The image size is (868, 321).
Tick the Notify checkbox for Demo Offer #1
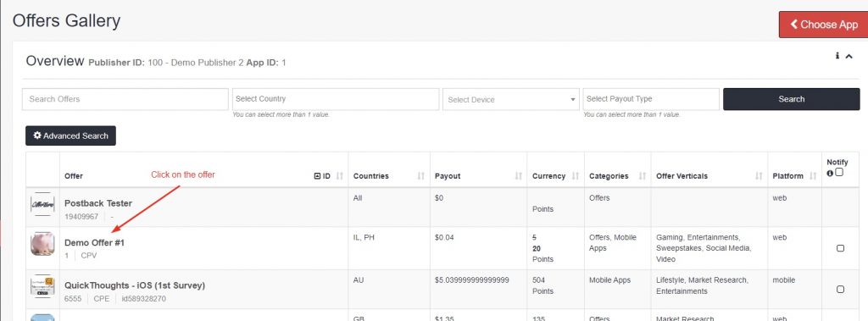coord(840,248)
